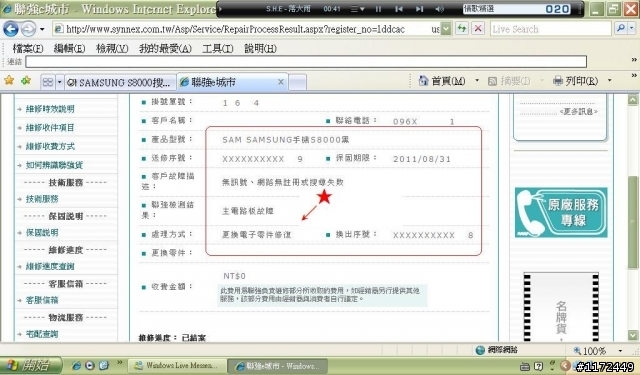The width and height of the screenshot is (640, 375).
Task: Click the 原廠服務專線 phone banner
Action: 561,212
